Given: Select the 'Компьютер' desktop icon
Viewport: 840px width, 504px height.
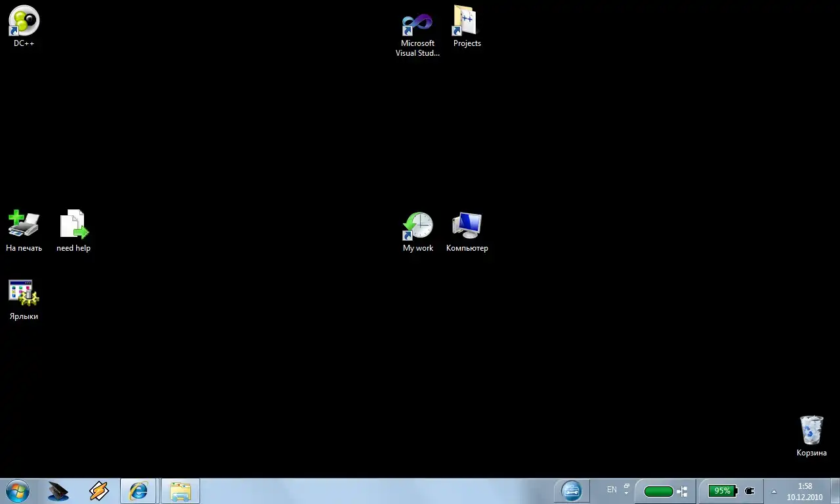Looking at the screenshot, I should coord(467,226).
